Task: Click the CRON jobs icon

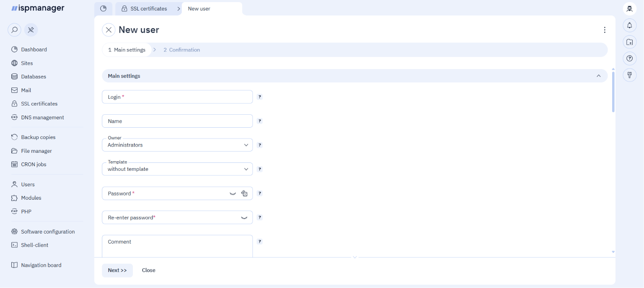Action: point(15,164)
